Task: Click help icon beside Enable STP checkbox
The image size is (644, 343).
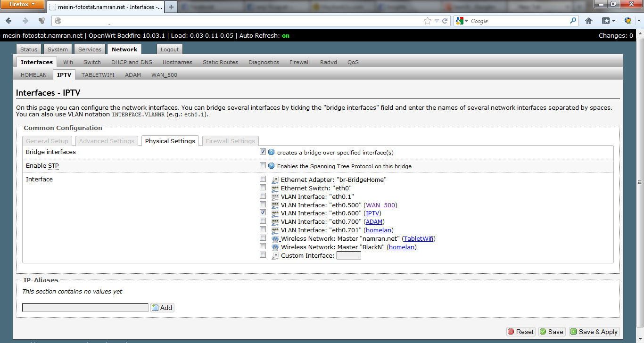Action: click(271, 166)
